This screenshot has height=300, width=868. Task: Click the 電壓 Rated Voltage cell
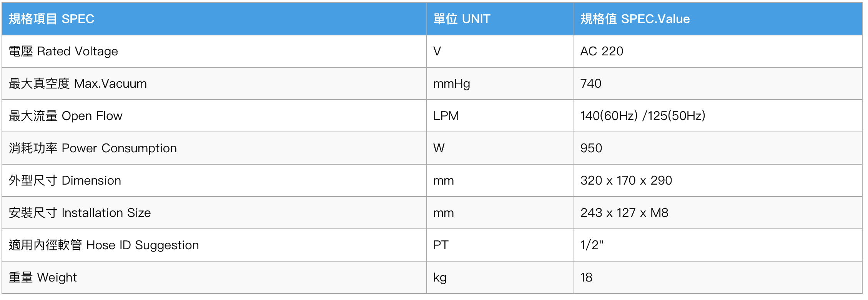[x=214, y=51]
